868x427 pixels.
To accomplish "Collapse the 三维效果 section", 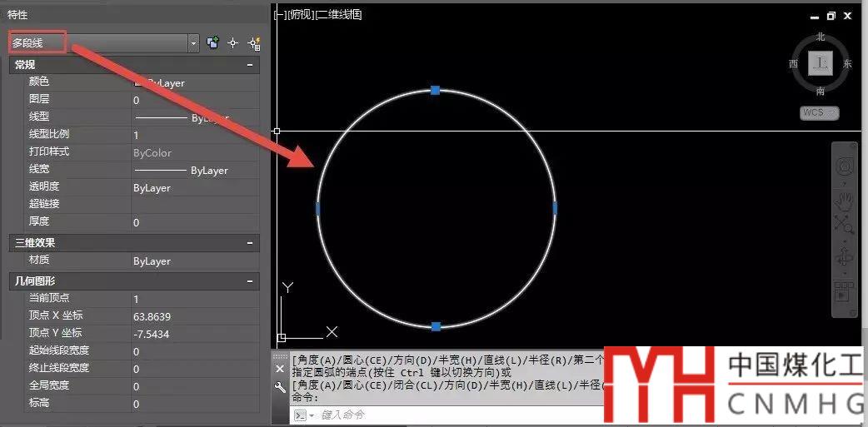I will 249,243.
